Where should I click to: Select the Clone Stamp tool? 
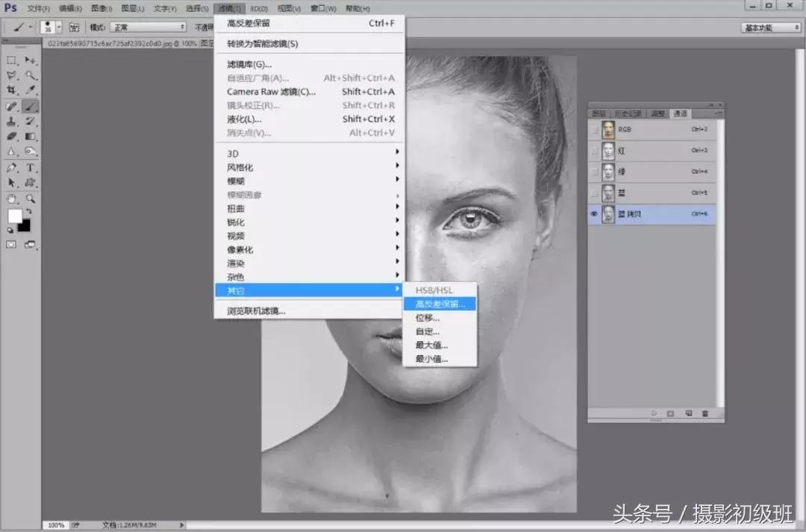(x=12, y=122)
